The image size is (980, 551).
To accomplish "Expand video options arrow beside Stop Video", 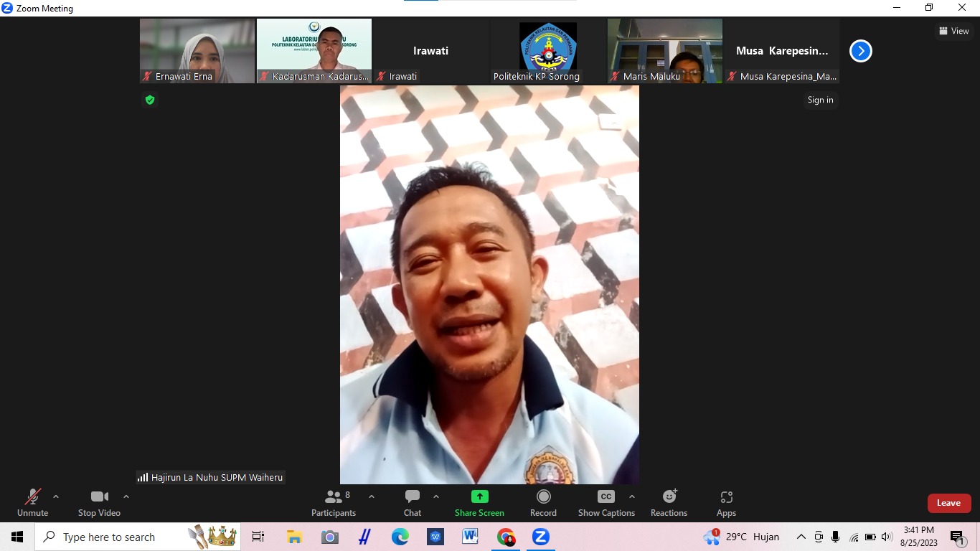I will click(126, 496).
